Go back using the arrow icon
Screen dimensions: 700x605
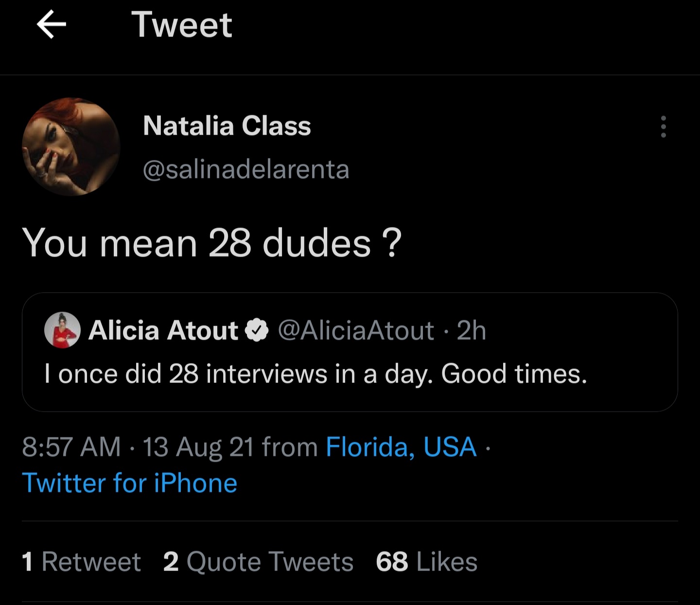[52, 25]
